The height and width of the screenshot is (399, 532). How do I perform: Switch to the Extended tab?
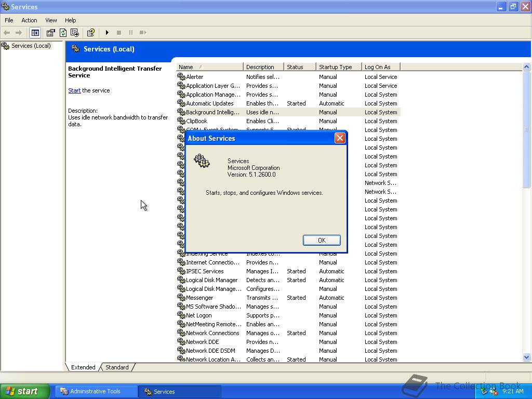pos(83,367)
